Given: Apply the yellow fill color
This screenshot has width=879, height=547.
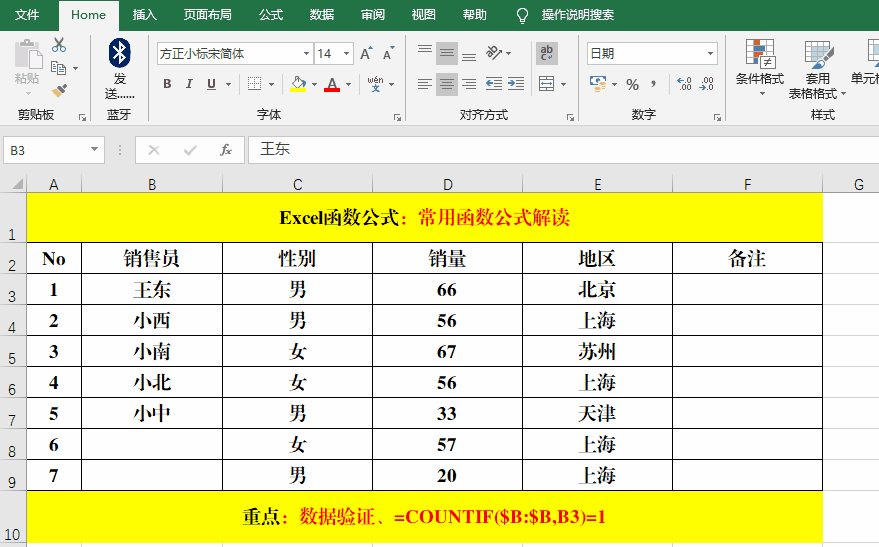Looking at the screenshot, I should (298, 85).
